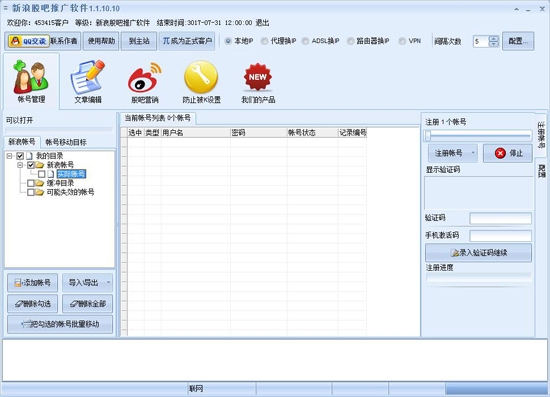Increase the 间隔次数 spinner value
Viewport: 550px width, 397px height.
coord(493,38)
